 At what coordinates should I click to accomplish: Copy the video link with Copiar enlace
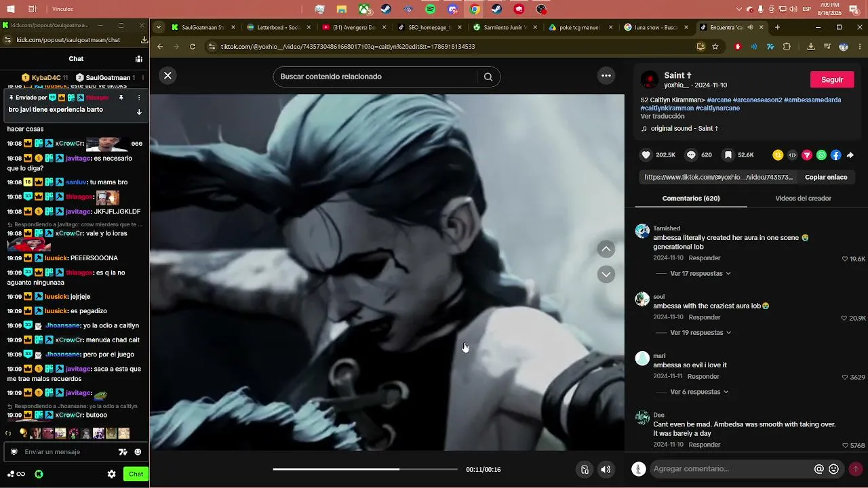[x=826, y=177]
